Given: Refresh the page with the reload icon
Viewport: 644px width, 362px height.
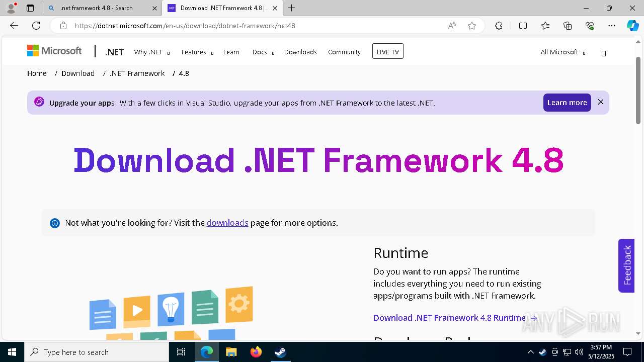Looking at the screenshot, I should [x=36, y=26].
